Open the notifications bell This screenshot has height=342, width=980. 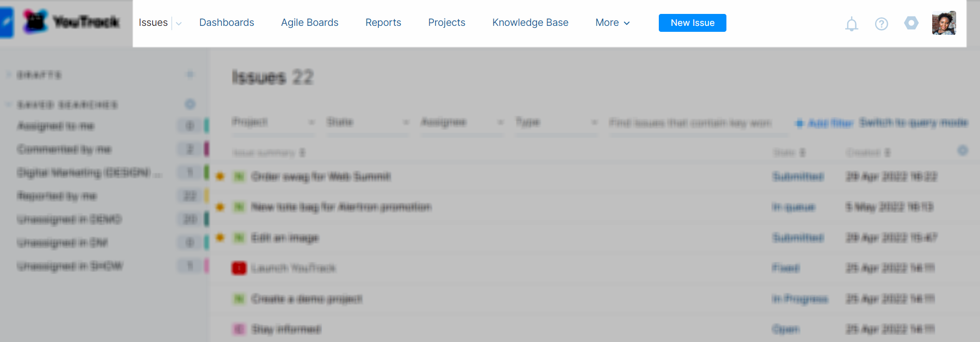tap(852, 24)
